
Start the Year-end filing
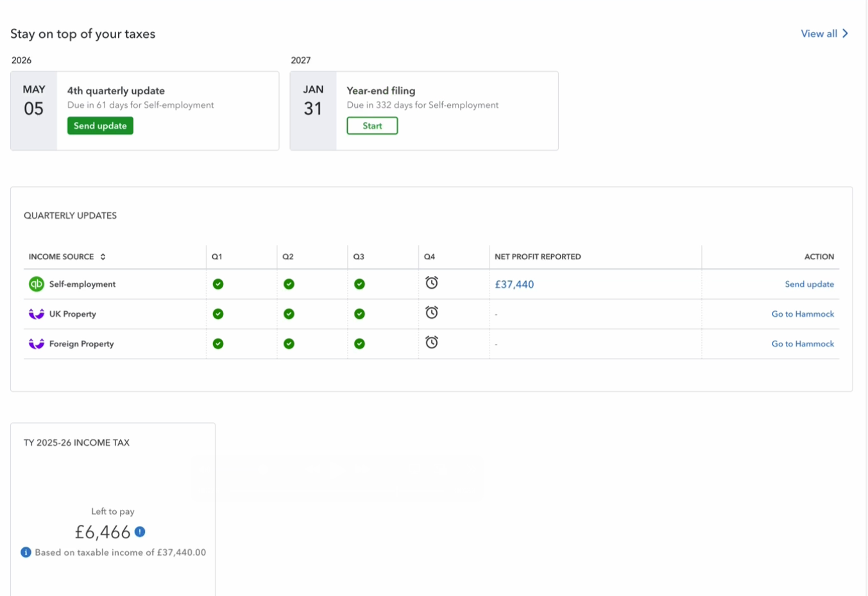tap(372, 126)
